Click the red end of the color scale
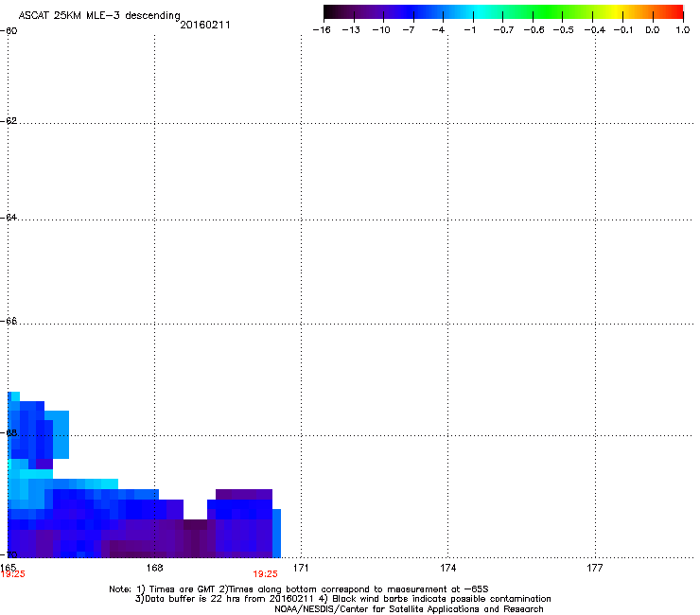This screenshot has height=615, width=700. 676,12
